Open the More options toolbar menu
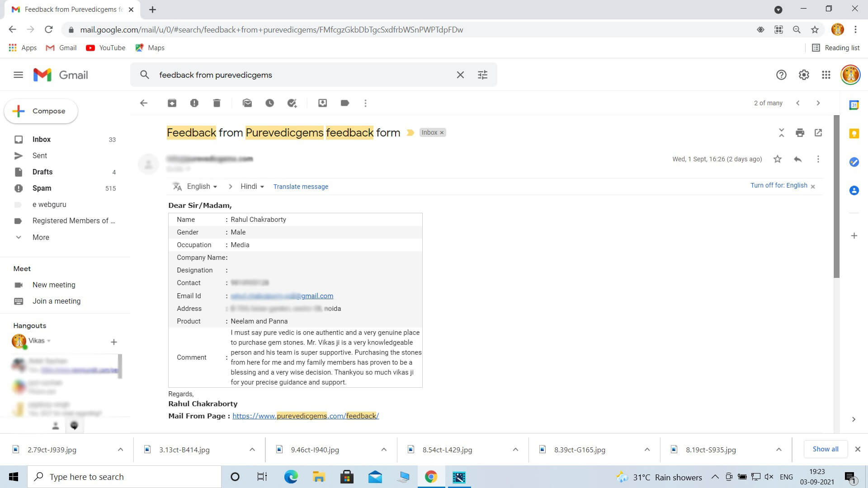The width and height of the screenshot is (868, 488). point(365,103)
